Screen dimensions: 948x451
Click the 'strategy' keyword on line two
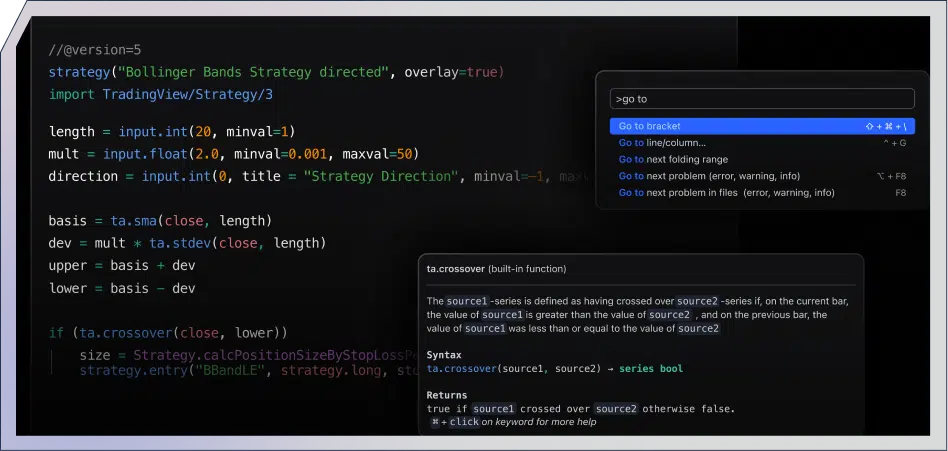pos(79,73)
